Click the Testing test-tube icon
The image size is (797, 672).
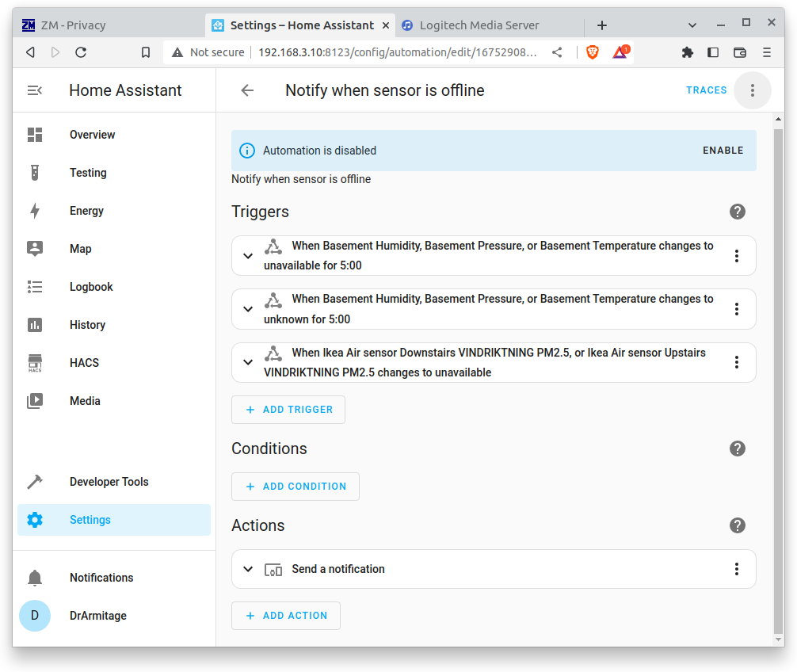(x=35, y=173)
